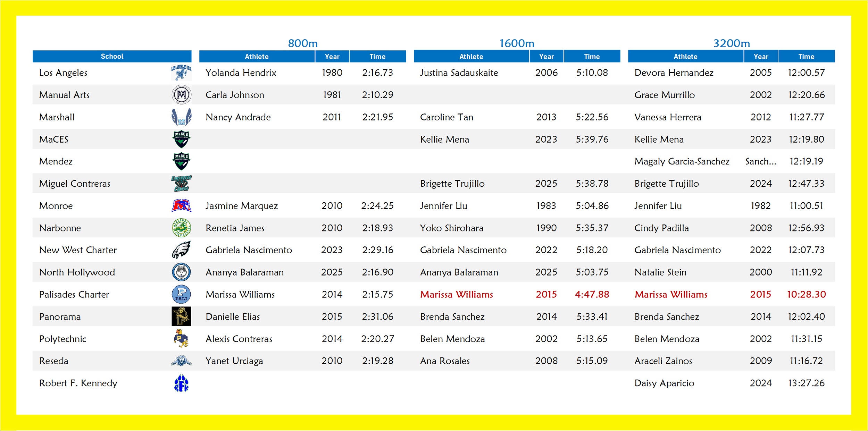Click the Los Angeles school logo
Image resolution: width=868 pixels, height=431 pixels.
coord(181,73)
